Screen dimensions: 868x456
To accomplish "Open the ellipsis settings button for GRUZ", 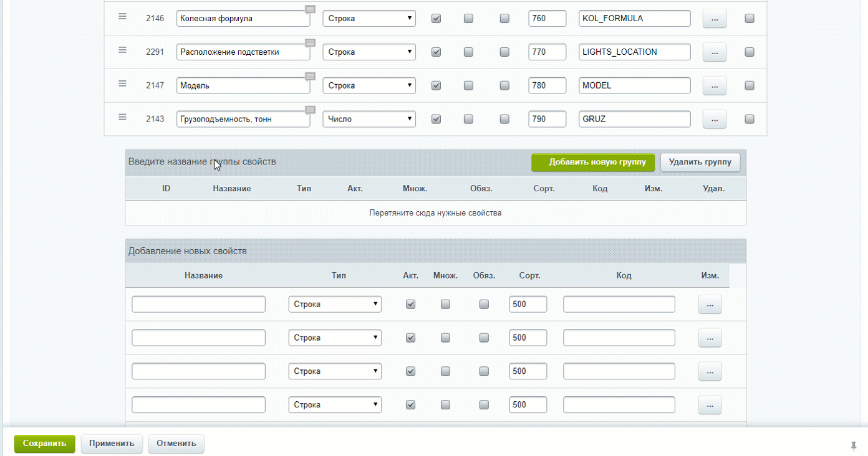I will click(715, 120).
